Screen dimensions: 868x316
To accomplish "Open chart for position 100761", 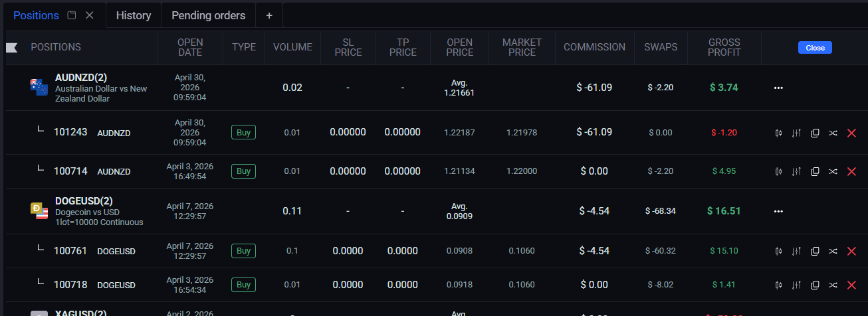I will tap(778, 251).
